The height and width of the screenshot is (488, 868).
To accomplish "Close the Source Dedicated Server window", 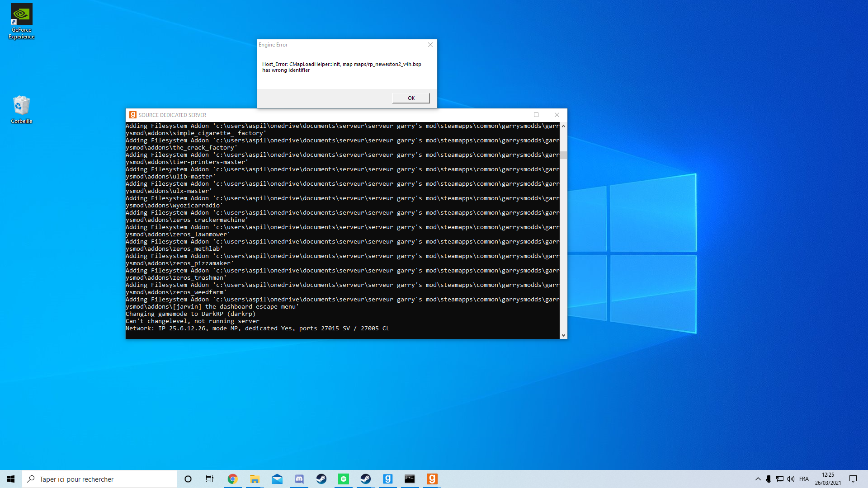I will click(x=557, y=115).
